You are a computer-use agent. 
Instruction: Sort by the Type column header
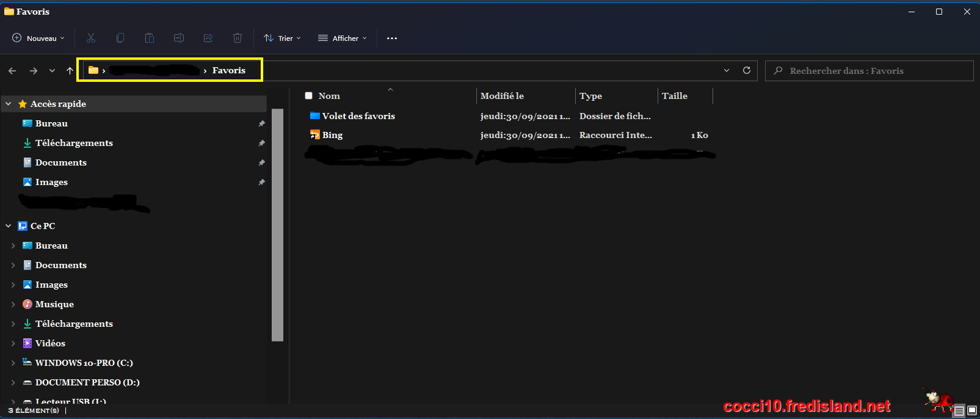[590, 96]
